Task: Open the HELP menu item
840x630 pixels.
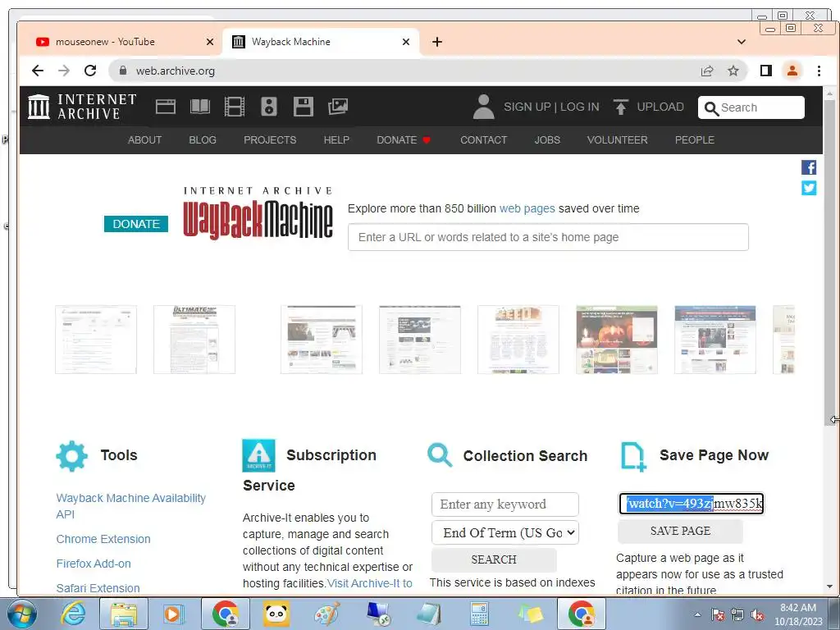Action: pyautogui.click(x=336, y=139)
